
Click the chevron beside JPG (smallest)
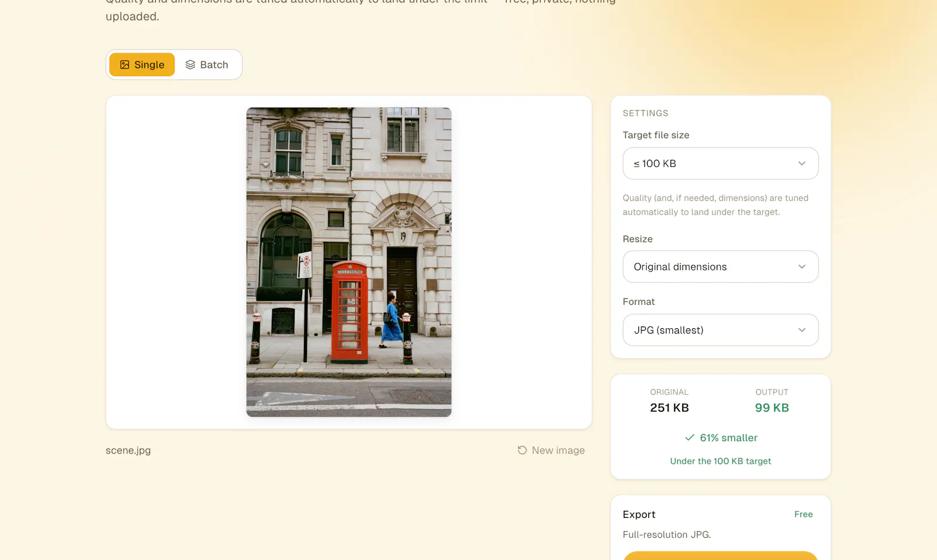[802, 330]
